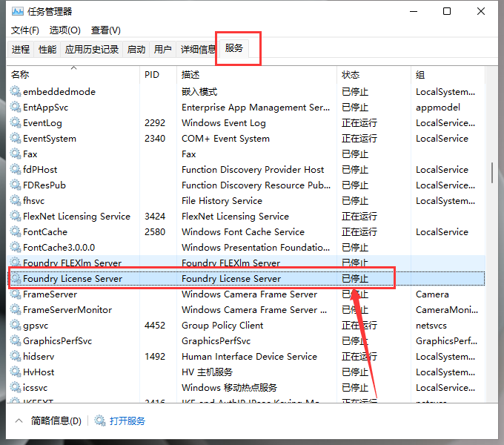
Task: Click gear icon beside fhsvc service
Action: click(x=16, y=201)
